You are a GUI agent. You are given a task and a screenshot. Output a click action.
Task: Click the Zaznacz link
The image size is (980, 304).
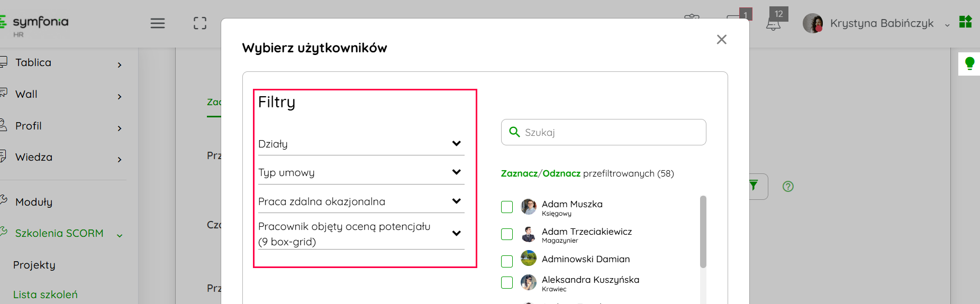[519, 173]
